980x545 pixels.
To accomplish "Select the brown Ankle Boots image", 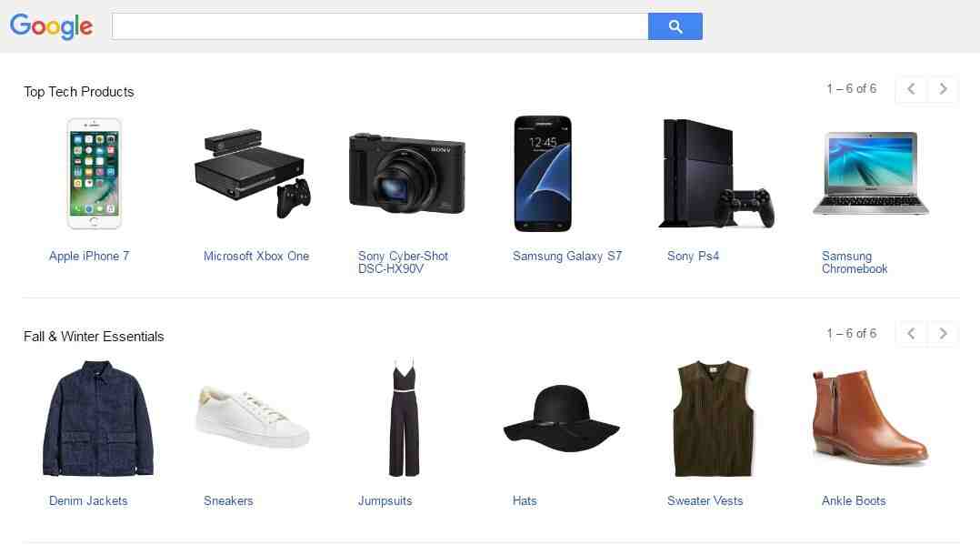I will (870, 418).
